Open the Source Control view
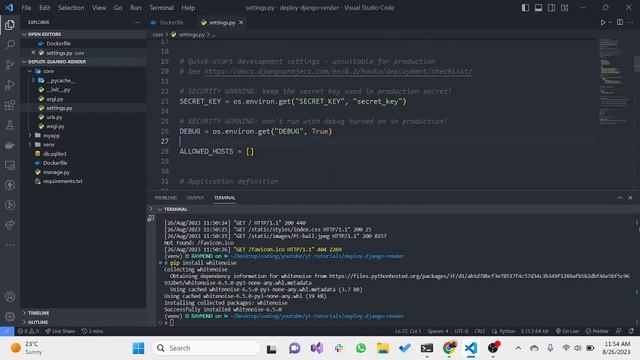This screenshot has width=640, height=360. click(10, 65)
